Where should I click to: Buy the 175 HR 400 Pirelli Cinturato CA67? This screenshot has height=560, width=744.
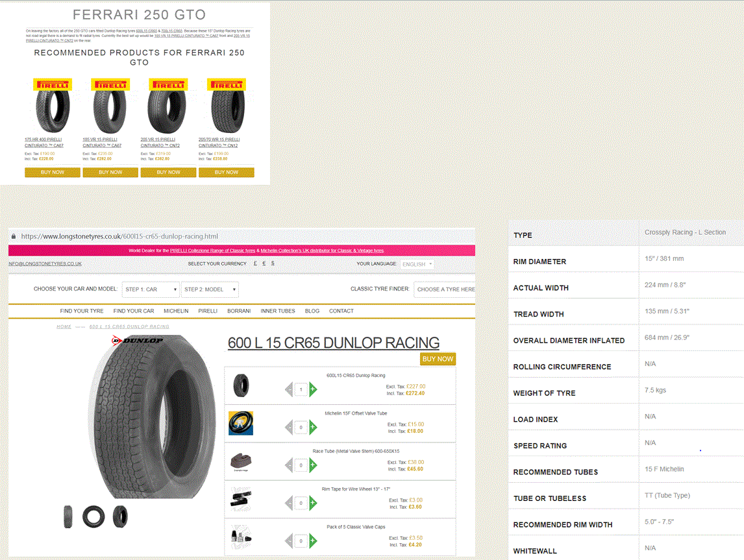pyautogui.click(x=52, y=172)
